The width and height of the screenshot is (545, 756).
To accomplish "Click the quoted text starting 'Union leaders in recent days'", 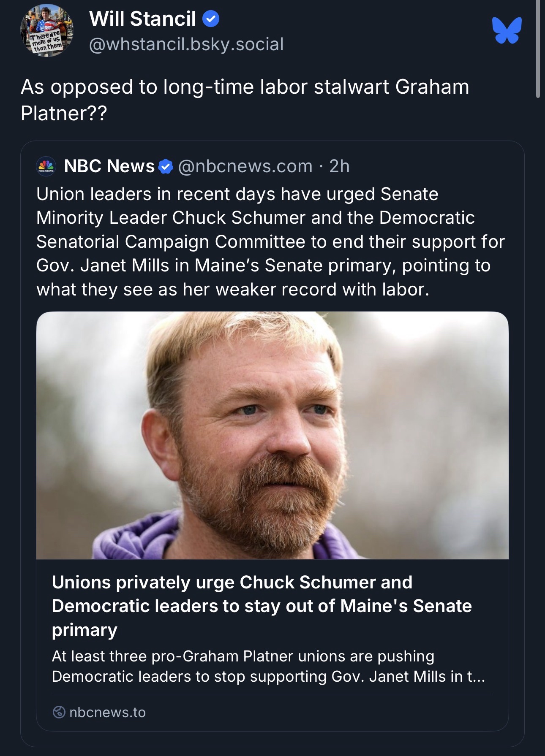I will (270, 241).
